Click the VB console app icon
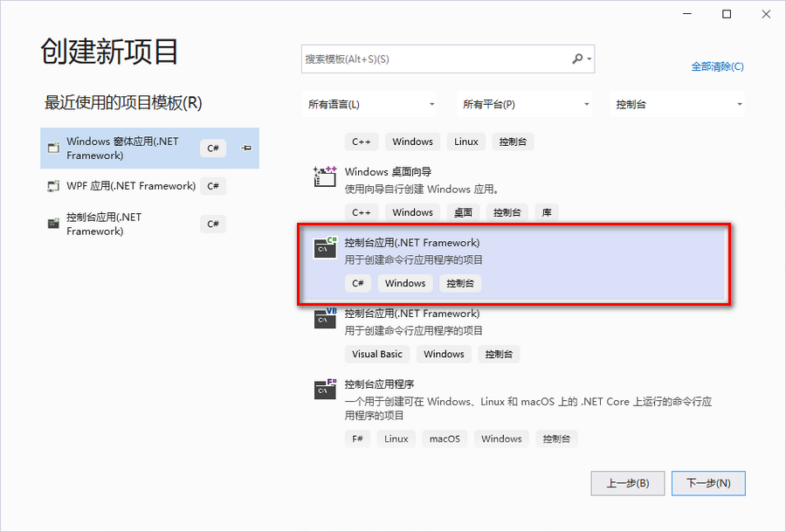Viewport: 786px width, 532px height. (325, 318)
